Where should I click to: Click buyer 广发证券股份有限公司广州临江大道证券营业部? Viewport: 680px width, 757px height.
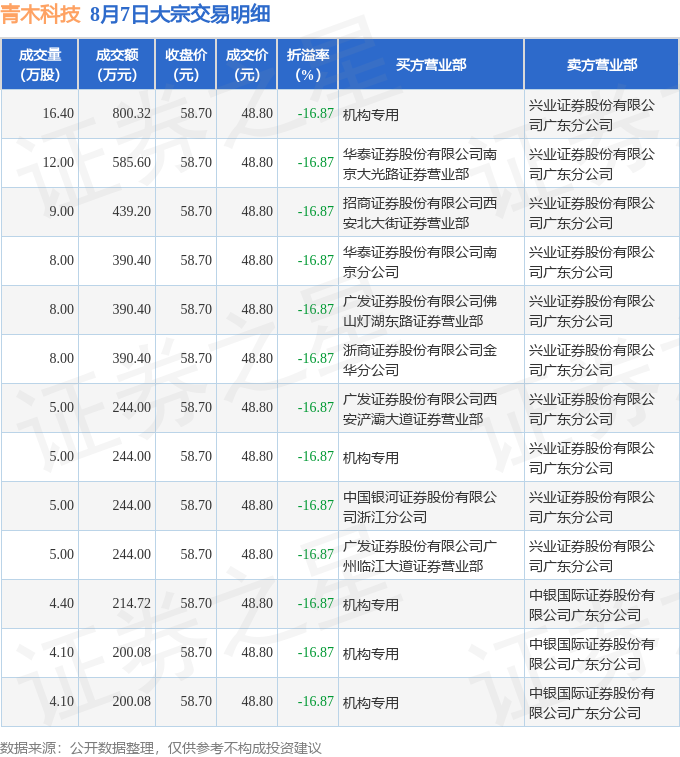[420, 556]
